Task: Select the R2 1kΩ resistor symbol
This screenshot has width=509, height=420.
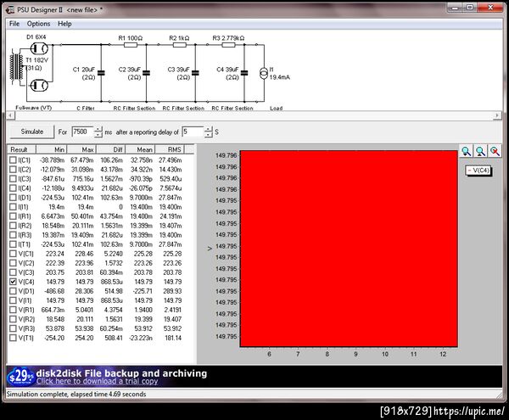Action: pos(179,44)
